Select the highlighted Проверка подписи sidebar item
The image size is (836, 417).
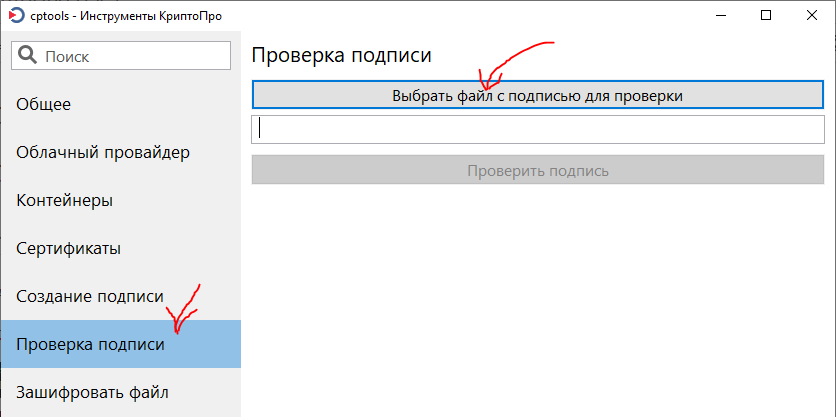[x=90, y=344]
